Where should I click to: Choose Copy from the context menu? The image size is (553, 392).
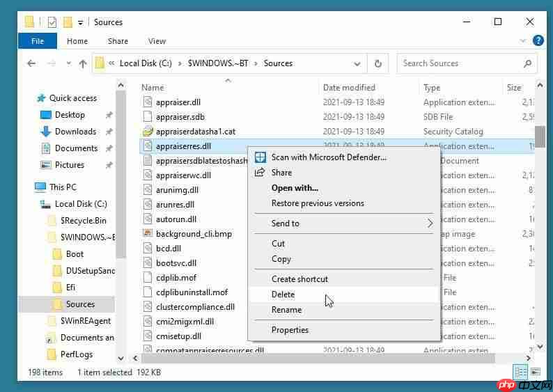click(344, 259)
